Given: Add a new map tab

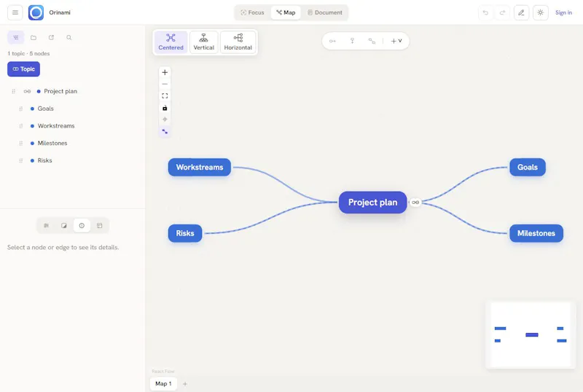Looking at the screenshot, I should click(185, 384).
